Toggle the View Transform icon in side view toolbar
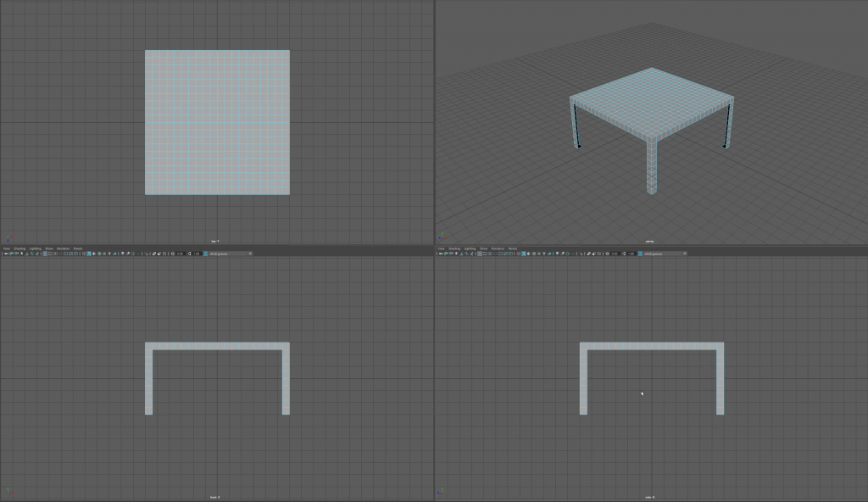Image resolution: width=868 pixels, height=502 pixels. tap(640, 254)
